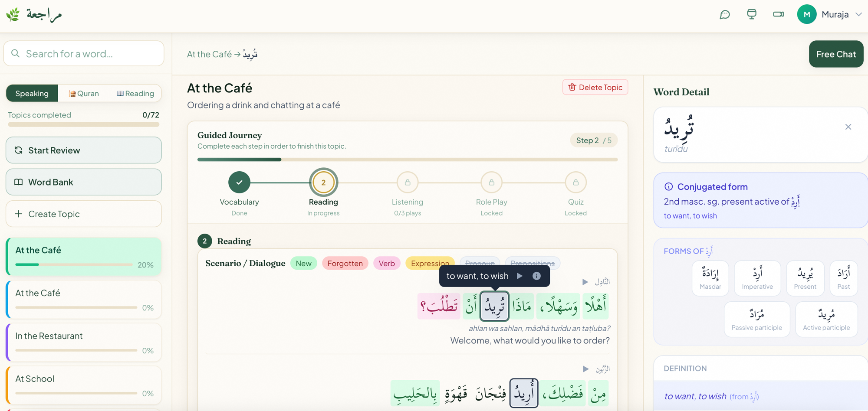868x411 pixels.
Task: Click the completed Vocabulary step checkmark
Action: point(239,183)
